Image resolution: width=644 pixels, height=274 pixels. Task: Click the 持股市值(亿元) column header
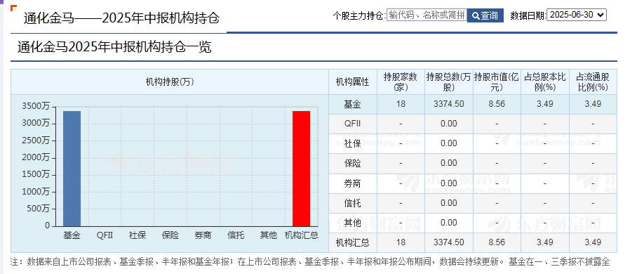click(497, 82)
